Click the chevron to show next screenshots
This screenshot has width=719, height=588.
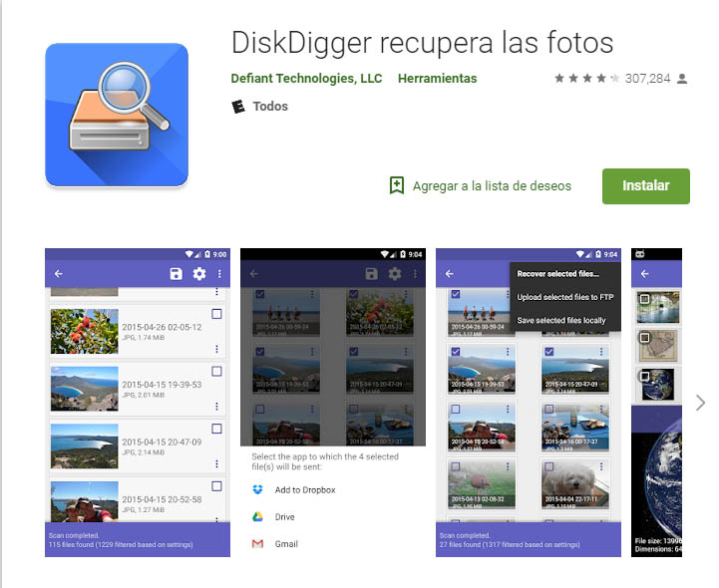(x=700, y=403)
